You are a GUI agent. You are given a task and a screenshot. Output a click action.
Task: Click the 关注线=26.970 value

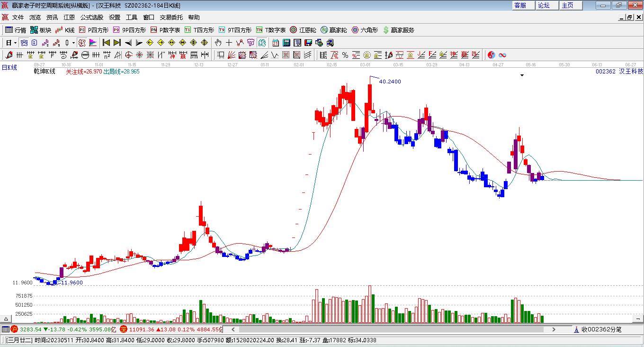coord(84,72)
